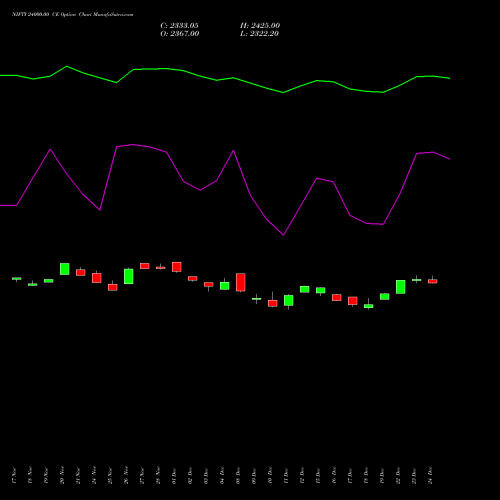Click the red candlestick for 01 Dec
500x500 pixels.
(x=177, y=267)
